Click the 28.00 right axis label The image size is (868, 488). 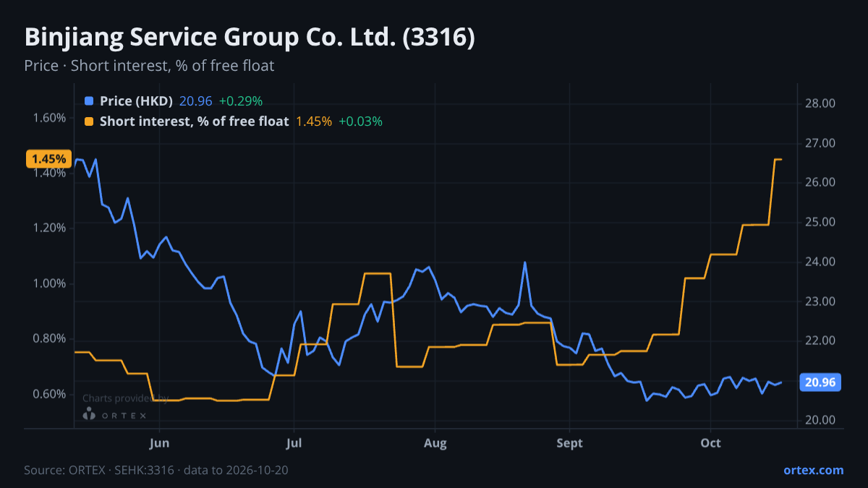(x=820, y=103)
